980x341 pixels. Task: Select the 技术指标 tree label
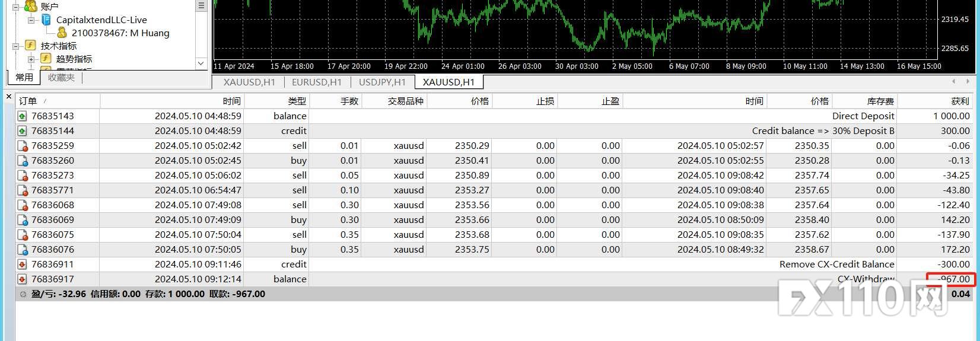click(x=59, y=46)
